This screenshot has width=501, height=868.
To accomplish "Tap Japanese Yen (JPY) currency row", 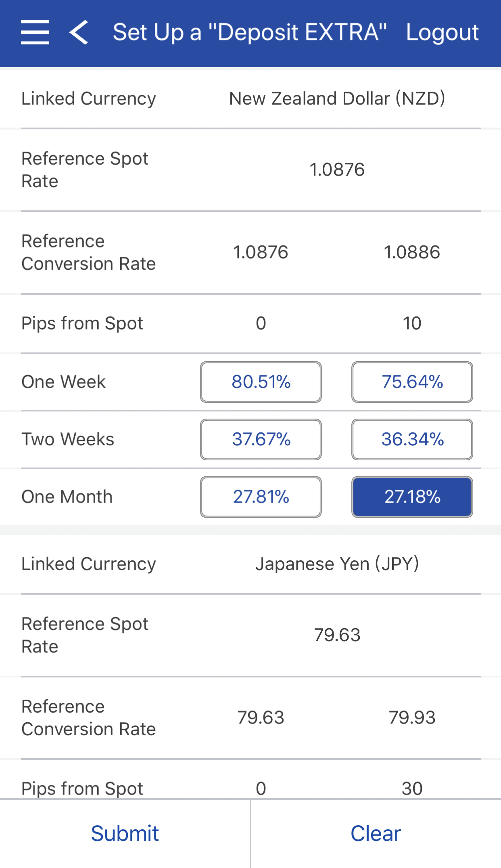I will pyautogui.click(x=337, y=564).
